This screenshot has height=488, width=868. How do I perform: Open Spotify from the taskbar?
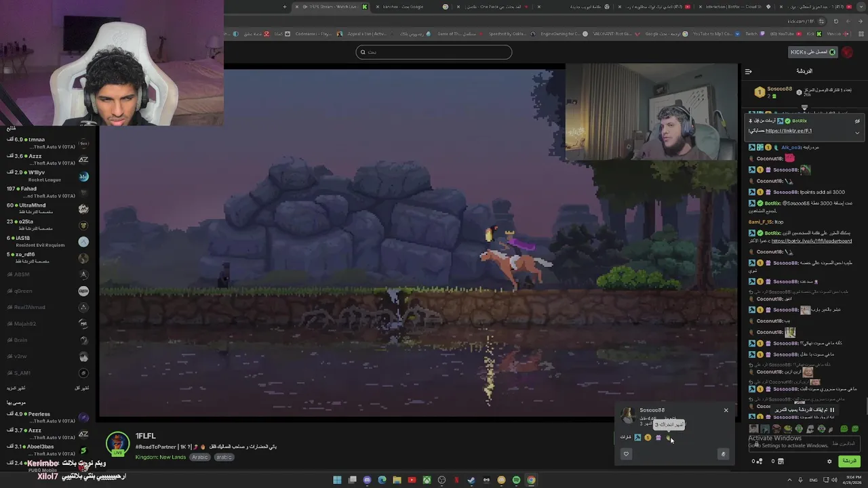(516, 480)
